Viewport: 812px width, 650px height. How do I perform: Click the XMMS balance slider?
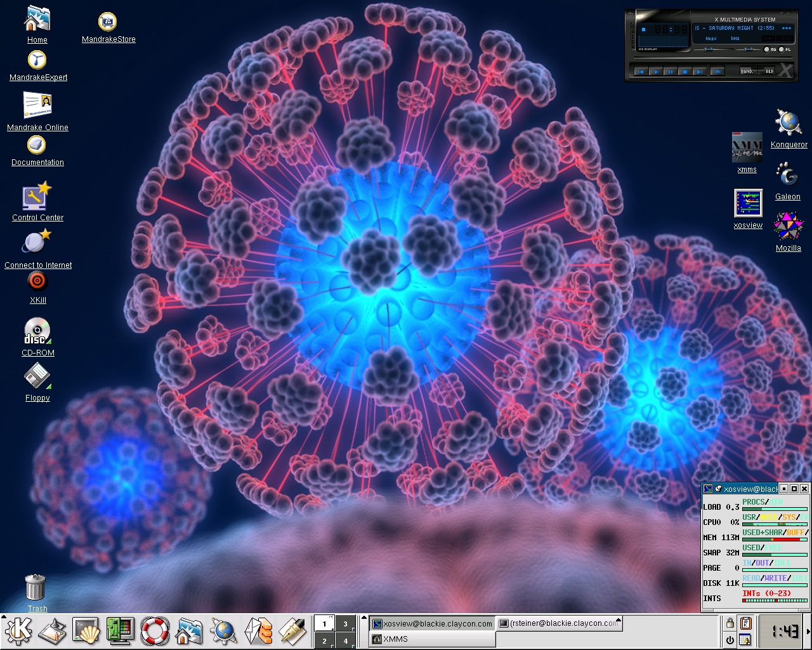[749, 50]
